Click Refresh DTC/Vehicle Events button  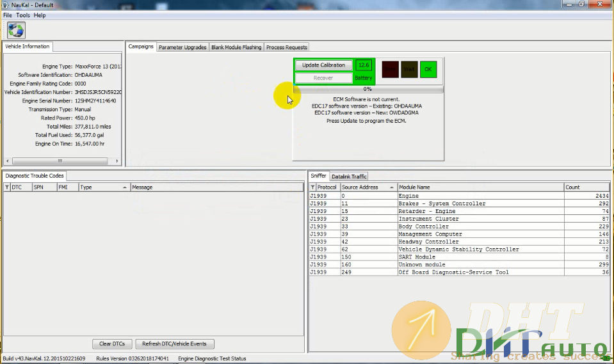coord(174,344)
